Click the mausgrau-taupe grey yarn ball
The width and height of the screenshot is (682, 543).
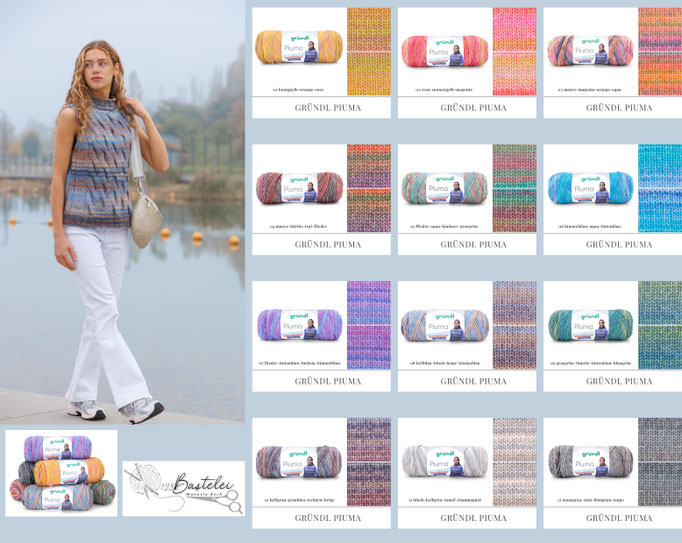(x=590, y=462)
